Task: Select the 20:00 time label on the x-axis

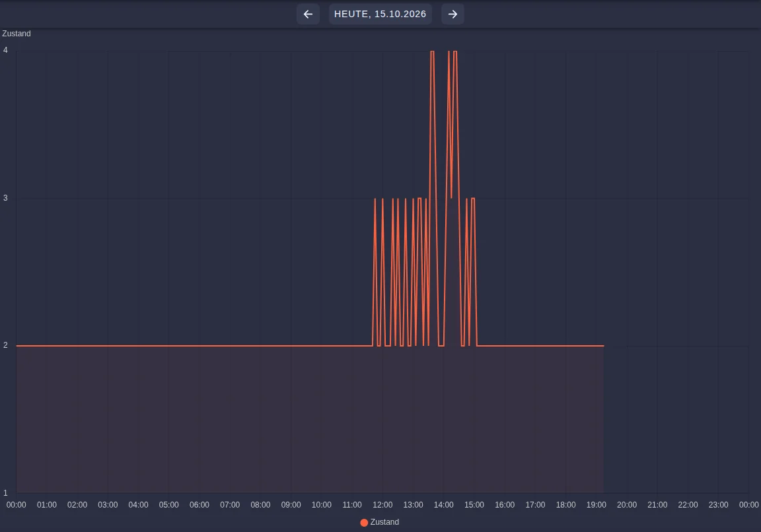Action: tap(627, 505)
